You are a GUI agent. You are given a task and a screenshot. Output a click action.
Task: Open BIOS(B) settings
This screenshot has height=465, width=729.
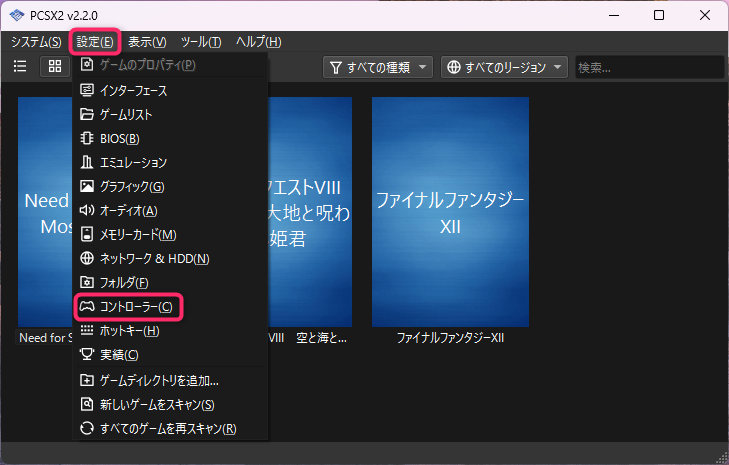(x=170, y=138)
